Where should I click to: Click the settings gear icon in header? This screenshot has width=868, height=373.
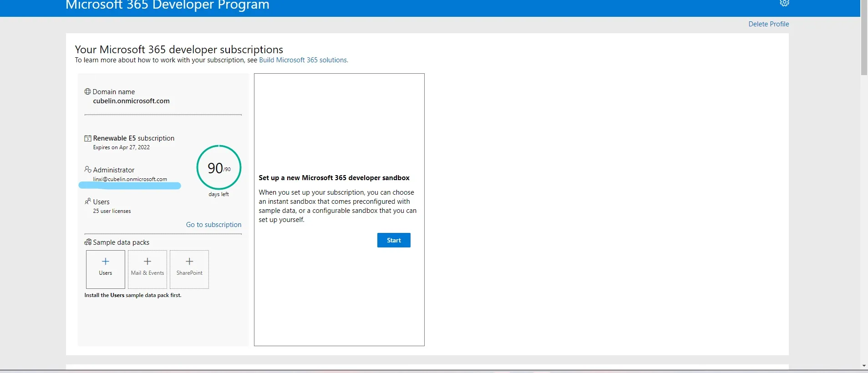pyautogui.click(x=784, y=3)
